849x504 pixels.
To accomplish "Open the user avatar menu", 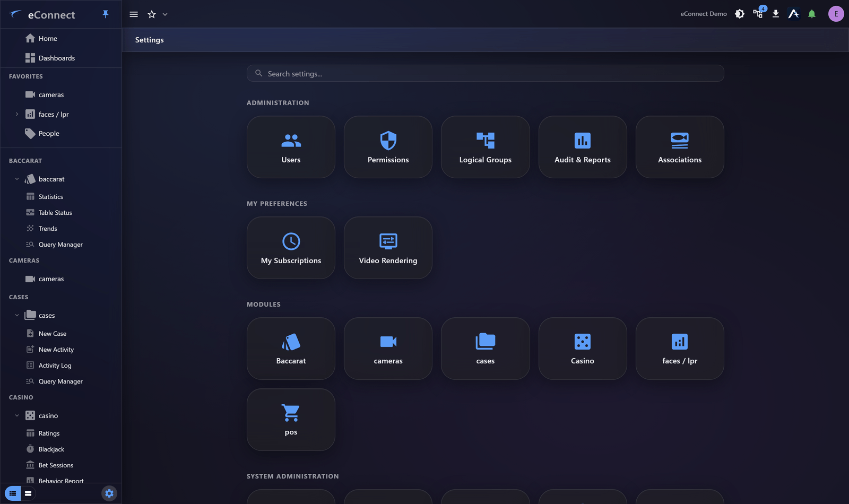I will pos(836,14).
